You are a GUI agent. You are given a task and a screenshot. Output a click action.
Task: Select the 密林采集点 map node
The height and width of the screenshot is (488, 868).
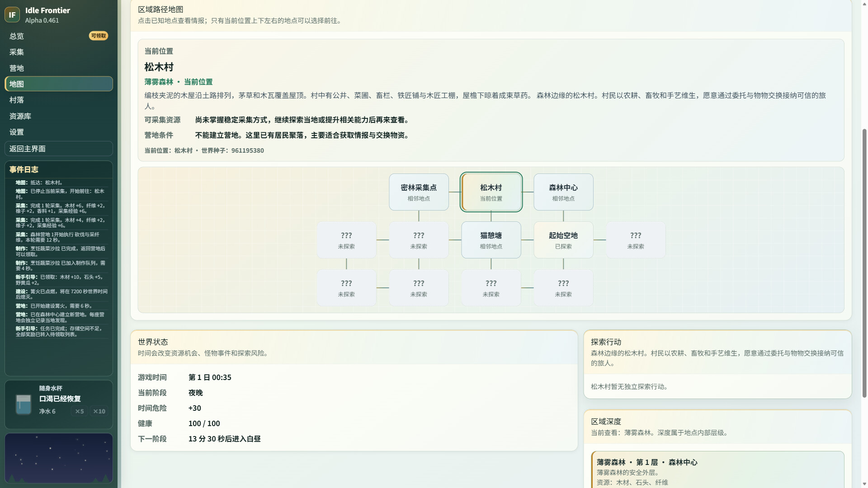(x=419, y=192)
